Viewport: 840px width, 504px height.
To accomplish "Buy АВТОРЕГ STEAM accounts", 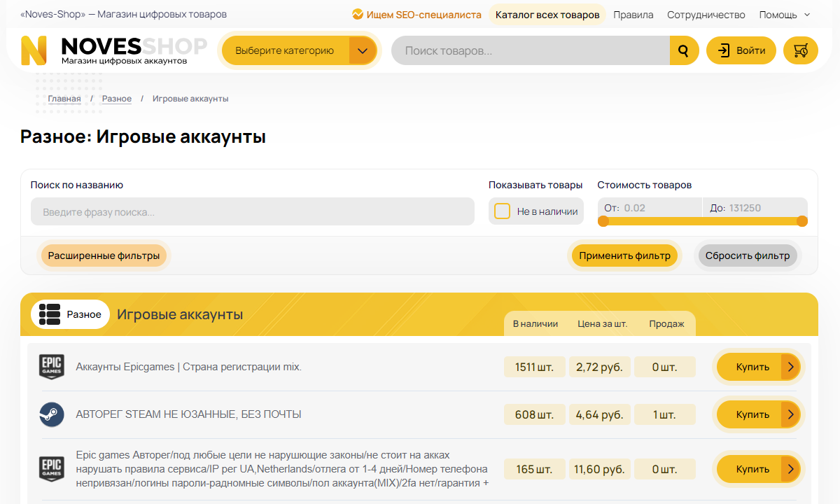I will coord(758,414).
